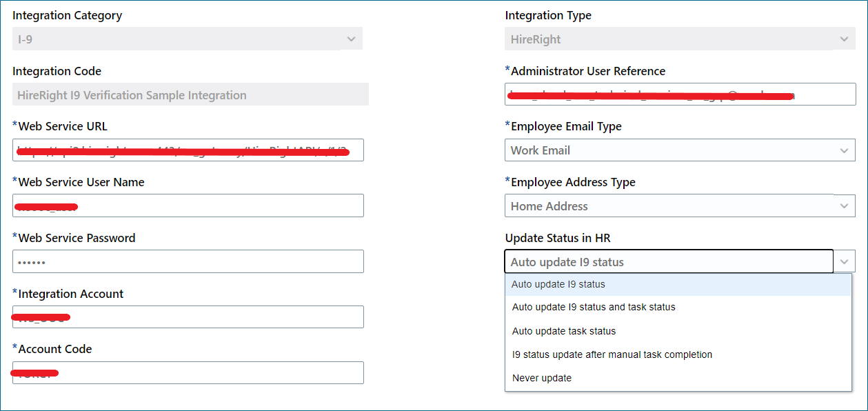Click the Web Service URL field
This screenshot has width=868, height=411.
[x=188, y=150]
